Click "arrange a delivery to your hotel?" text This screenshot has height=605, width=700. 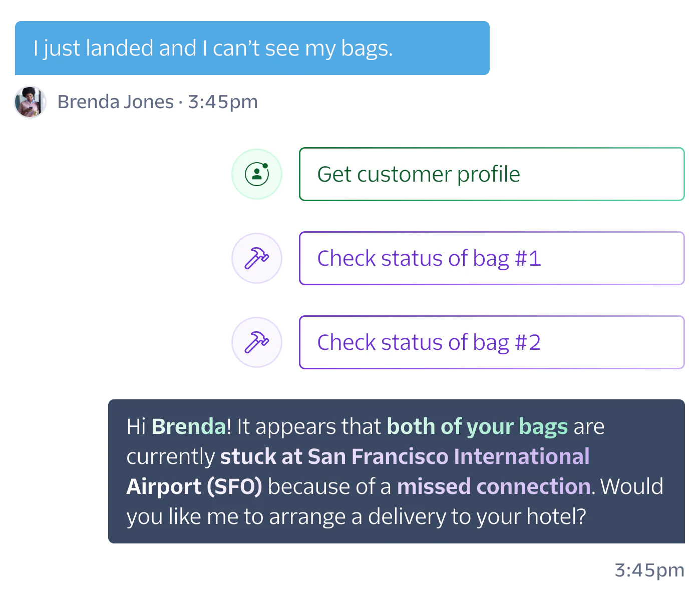[428, 517]
